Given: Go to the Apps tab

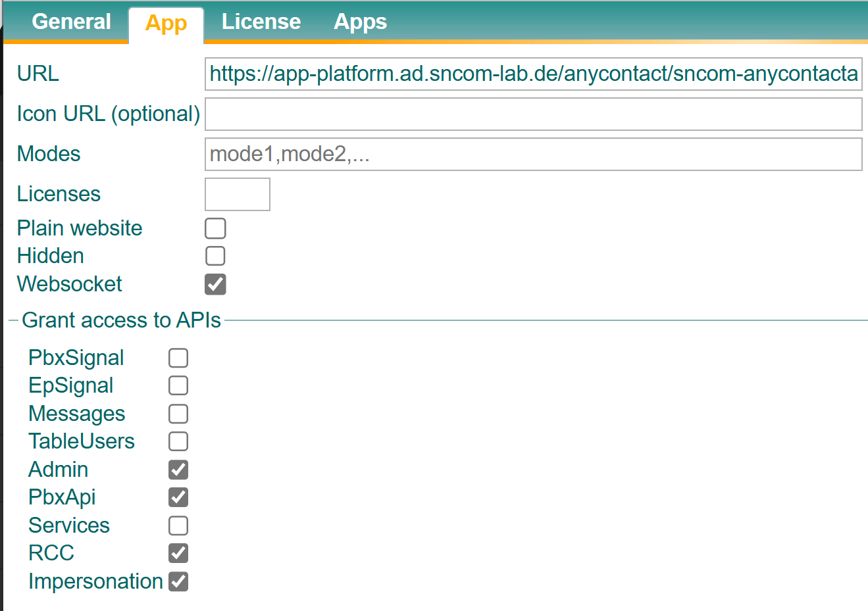Looking at the screenshot, I should click(x=360, y=22).
